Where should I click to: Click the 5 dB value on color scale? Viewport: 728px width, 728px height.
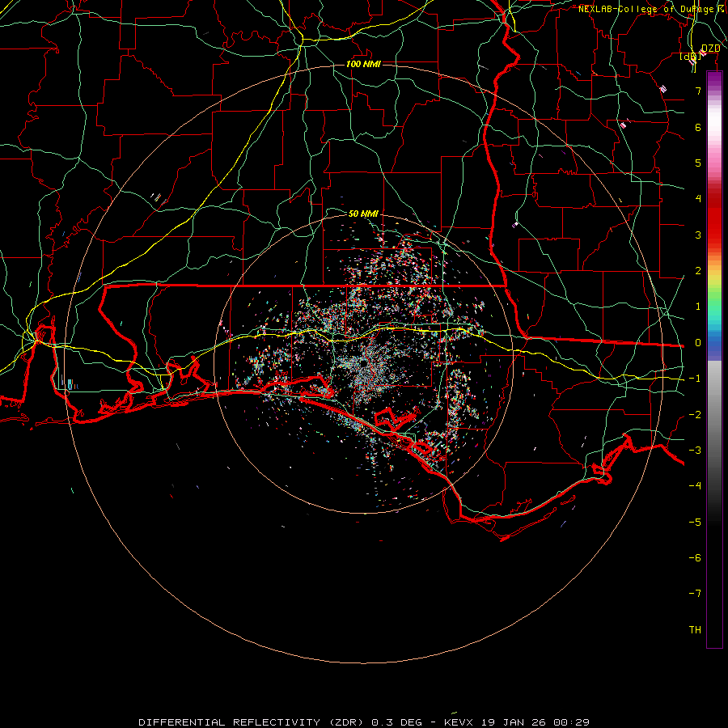coord(698,163)
